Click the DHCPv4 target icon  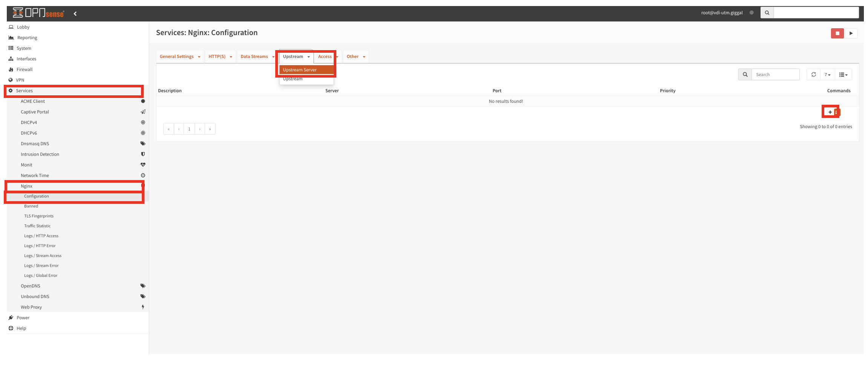143,122
